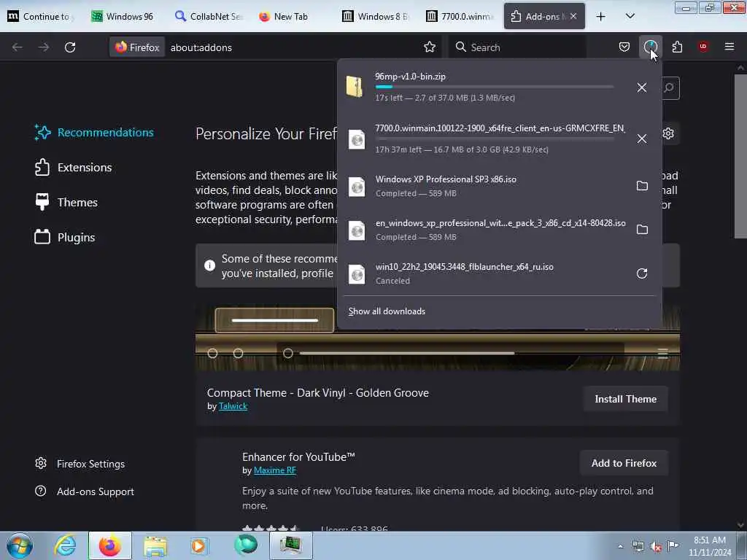Open the green globe app in taskbar

[245, 545]
